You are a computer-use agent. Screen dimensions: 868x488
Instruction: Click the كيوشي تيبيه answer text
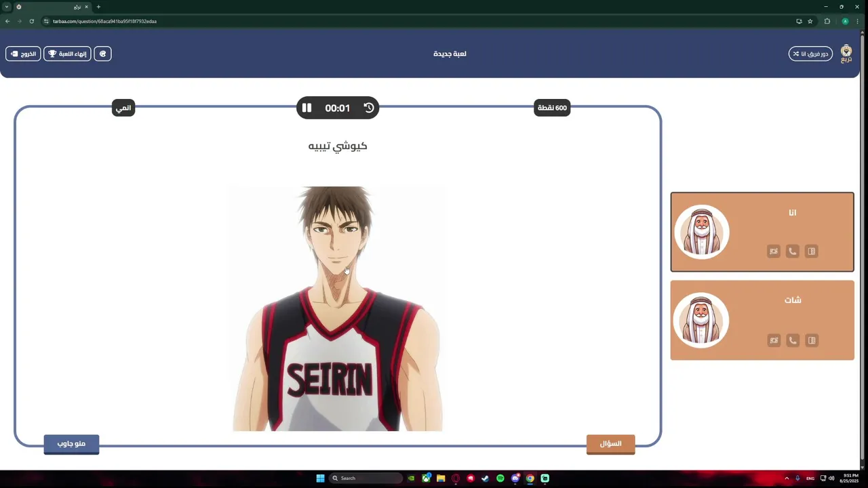point(338,146)
